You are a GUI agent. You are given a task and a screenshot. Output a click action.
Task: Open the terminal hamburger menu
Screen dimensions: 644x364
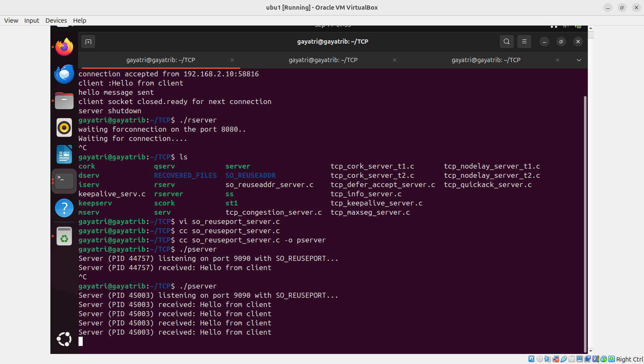pyautogui.click(x=524, y=42)
